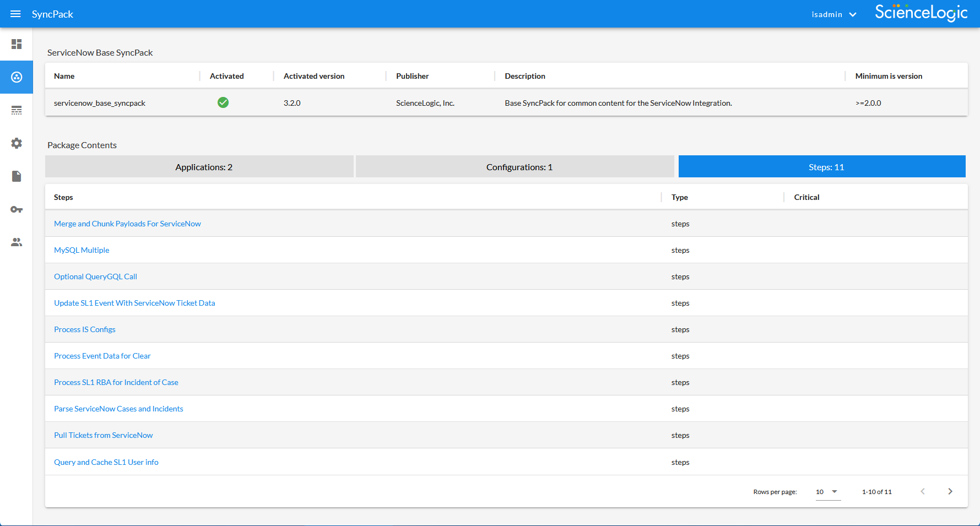980x526 pixels.
Task: Click the ScienceLogic logo
Action: [921, 13]
